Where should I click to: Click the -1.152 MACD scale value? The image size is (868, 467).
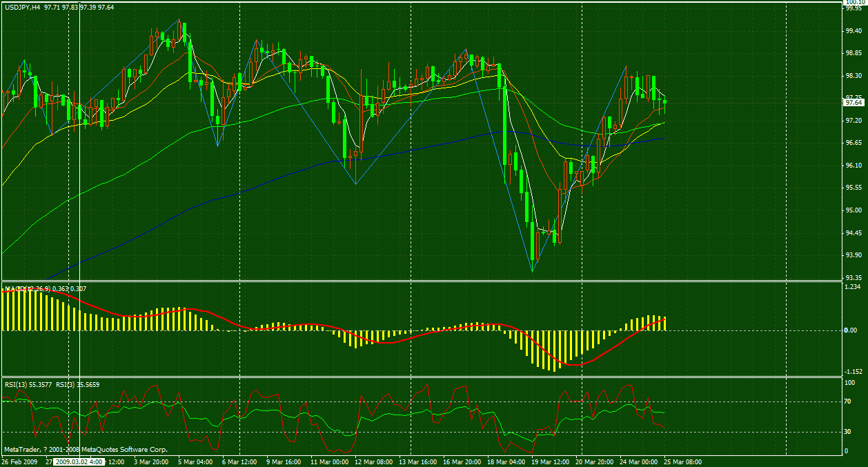pos(854,371)
